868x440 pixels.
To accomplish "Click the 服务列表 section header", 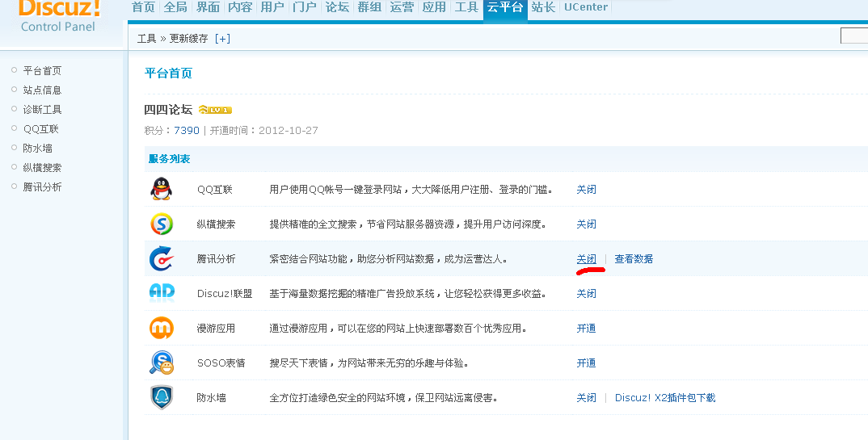I will [170, 159].
